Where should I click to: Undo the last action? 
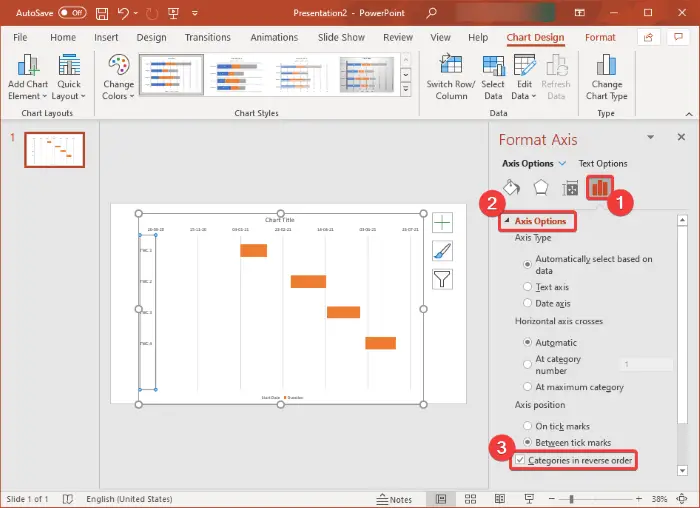coord(123,13)
